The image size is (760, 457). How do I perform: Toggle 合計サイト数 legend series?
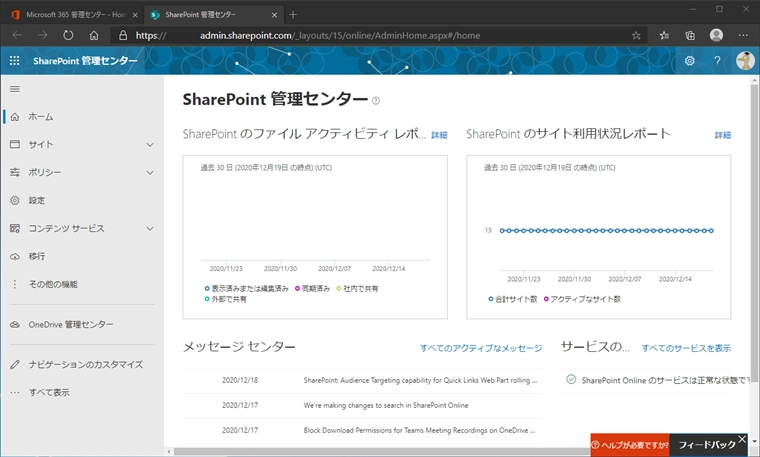pos(513,299)
